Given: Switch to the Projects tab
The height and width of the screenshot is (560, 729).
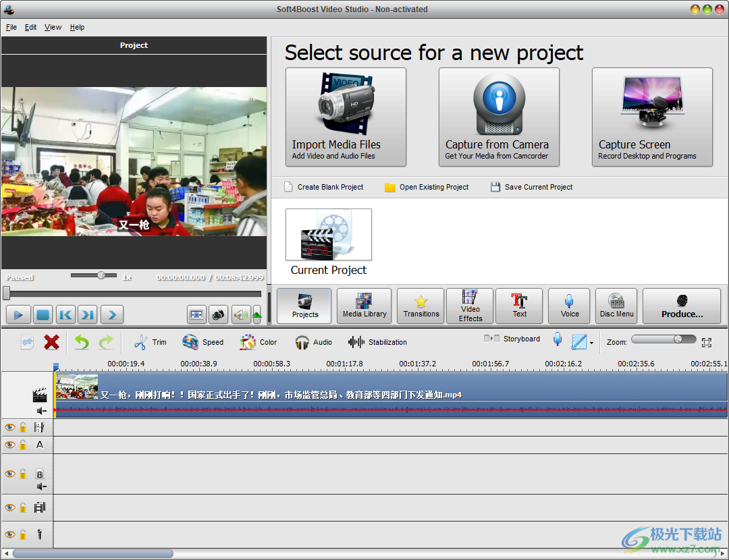Looking at the screenshot, I should 304,306.
